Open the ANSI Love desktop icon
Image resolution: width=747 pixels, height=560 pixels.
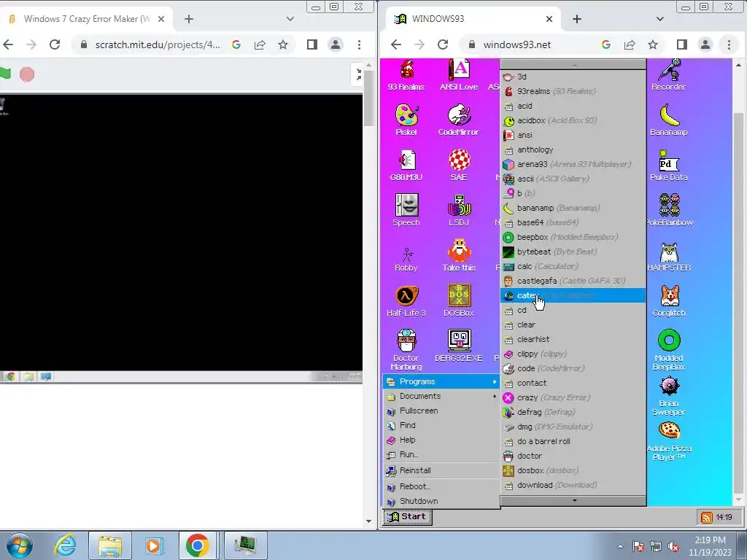tap(458, 75)
